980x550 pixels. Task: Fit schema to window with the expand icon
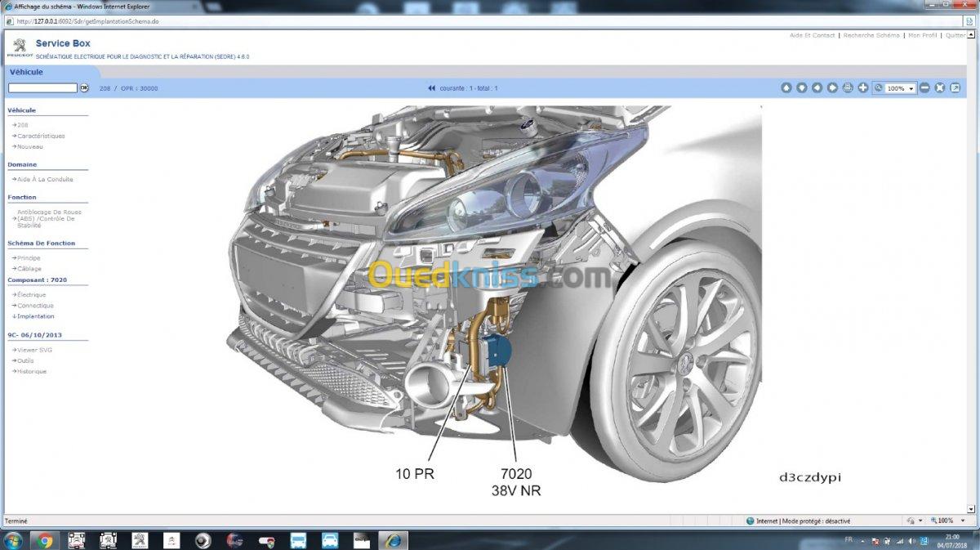(940, 87)
